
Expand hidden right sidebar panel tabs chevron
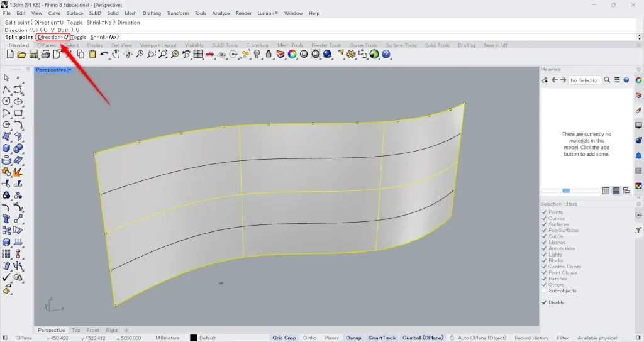click(639, 198)
